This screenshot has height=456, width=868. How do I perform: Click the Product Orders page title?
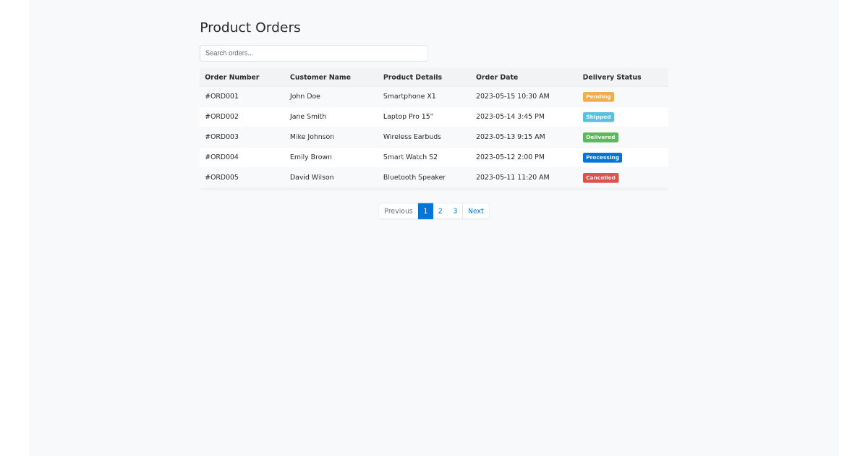pos(250,28)
